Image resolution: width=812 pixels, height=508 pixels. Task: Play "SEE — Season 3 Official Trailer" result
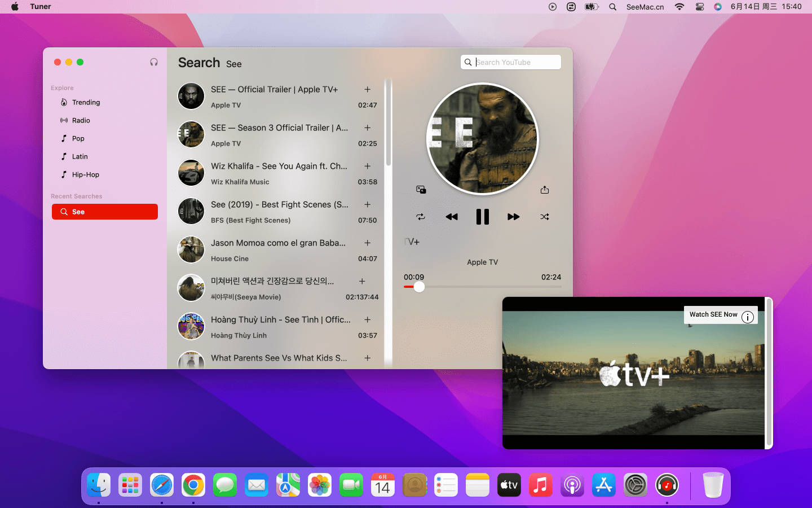[279, 128]
